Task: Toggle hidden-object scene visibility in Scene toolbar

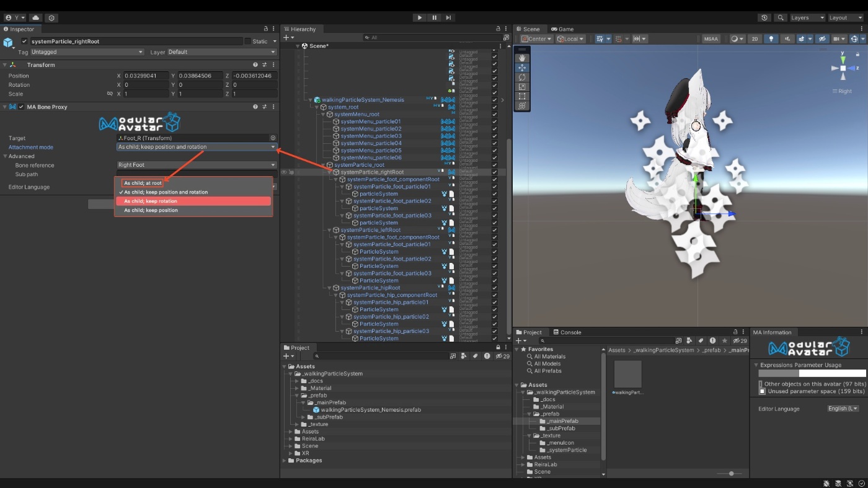Action: click(822, 38)
